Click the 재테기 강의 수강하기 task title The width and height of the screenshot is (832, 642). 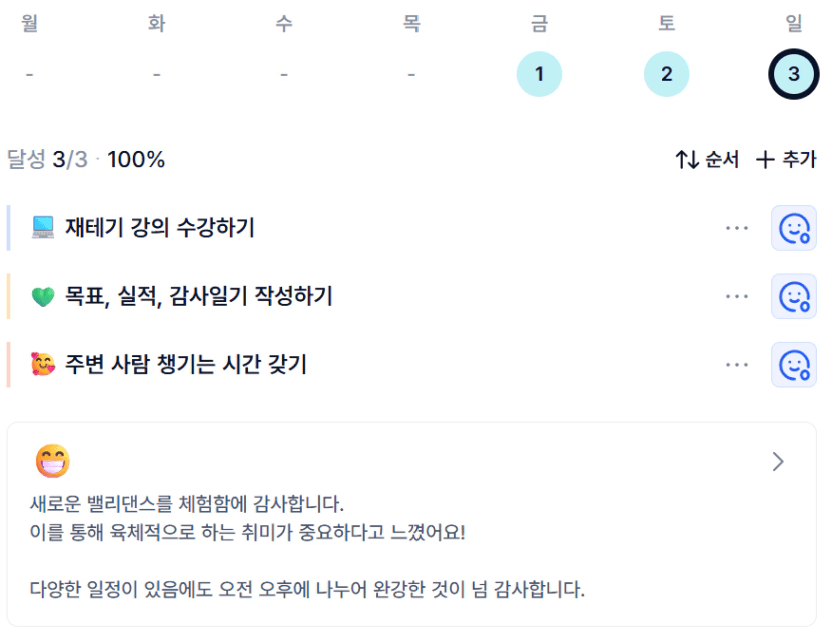click(160, 228)
